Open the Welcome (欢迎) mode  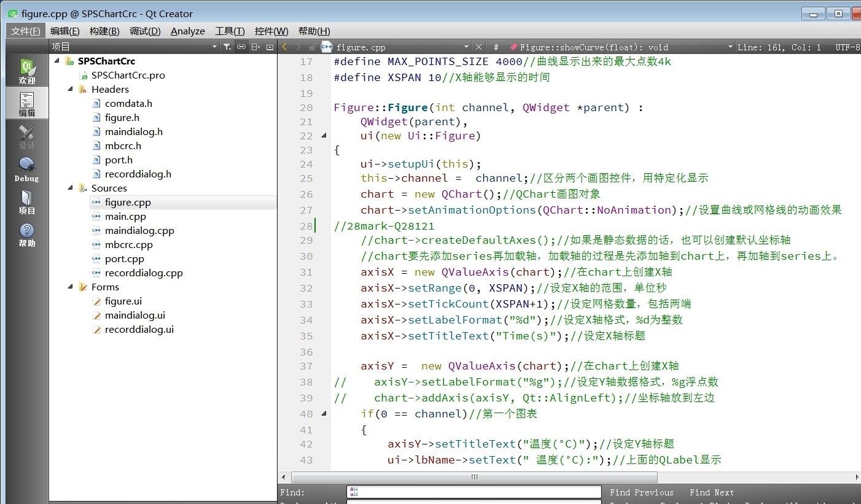(x=27, y=71)
